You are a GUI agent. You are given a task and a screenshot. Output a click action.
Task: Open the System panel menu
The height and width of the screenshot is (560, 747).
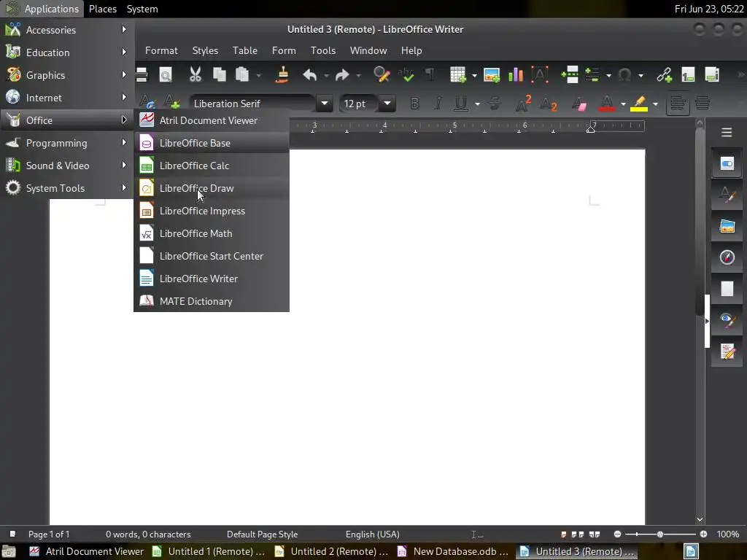click(142, 9)
